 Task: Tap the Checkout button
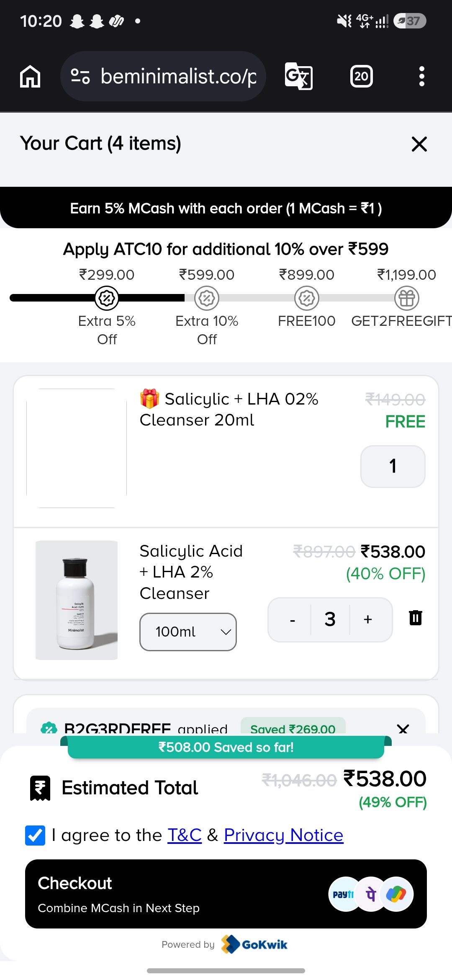pos(226,894)
